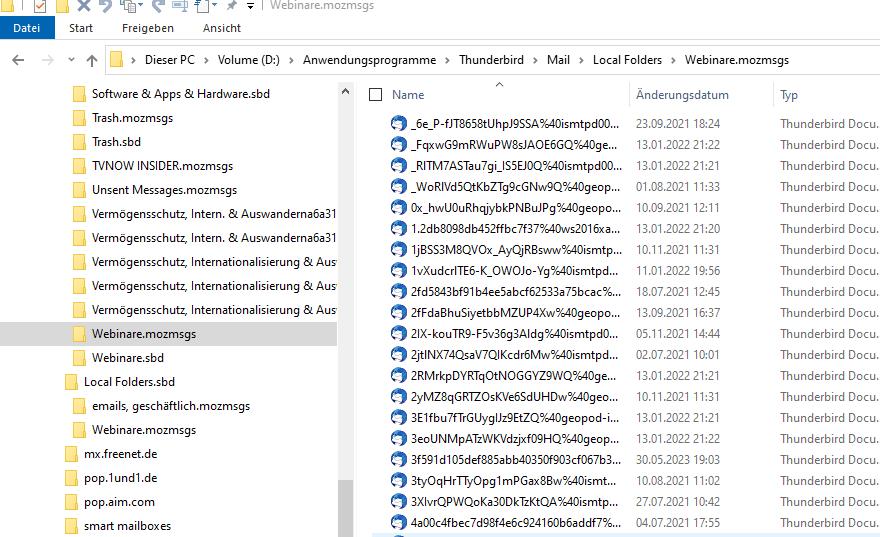This screenshot has height=537, width=880.
Task: Go up one folder level arrow
Action: pyautogui.click(x=92, y=60)
